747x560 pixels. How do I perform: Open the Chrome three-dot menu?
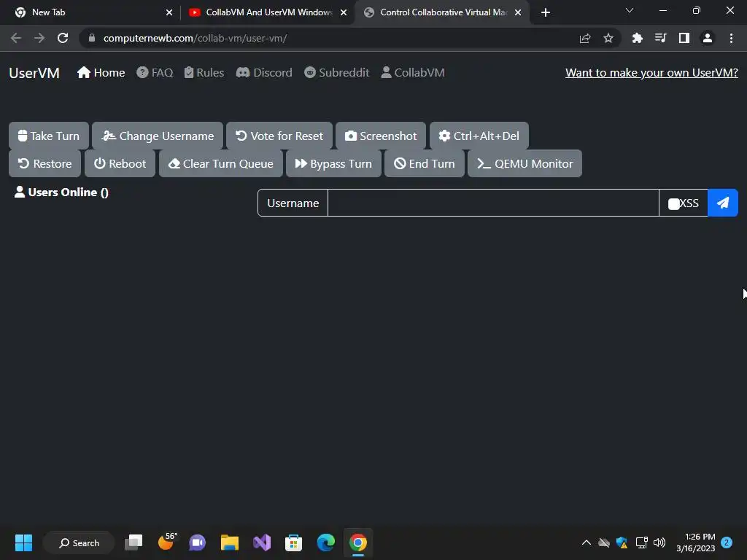(731, 38)
